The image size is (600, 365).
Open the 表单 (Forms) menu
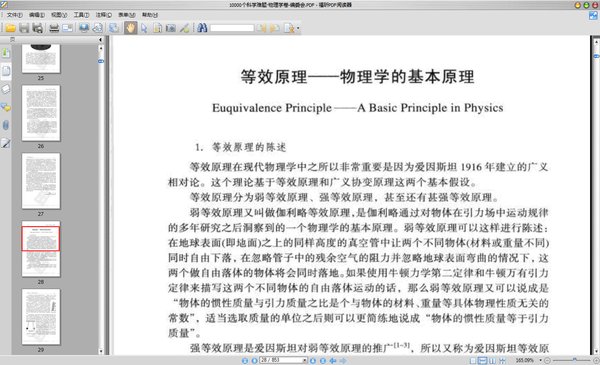[x=127, y=15]
